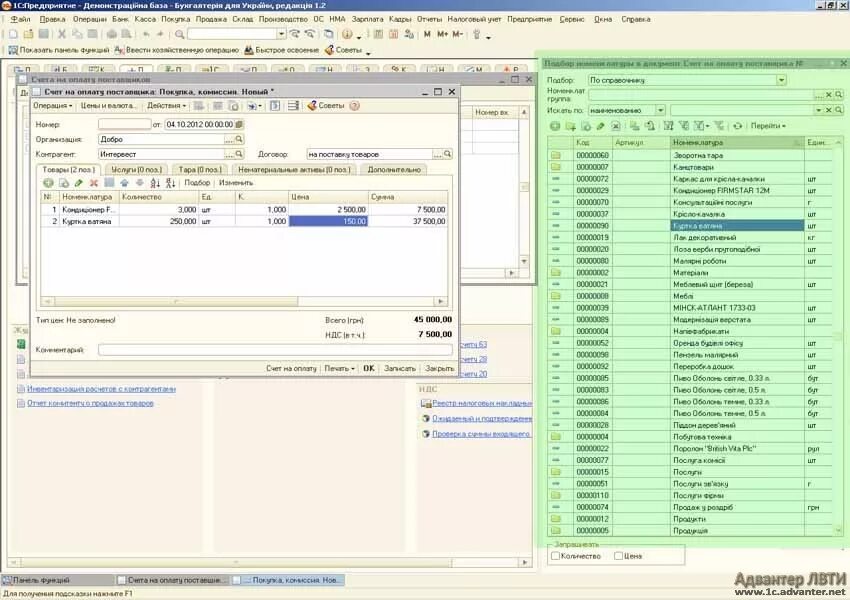850x600 pixels.
Task: Click the Move row up arrow icon
Action: click(124, 183)
